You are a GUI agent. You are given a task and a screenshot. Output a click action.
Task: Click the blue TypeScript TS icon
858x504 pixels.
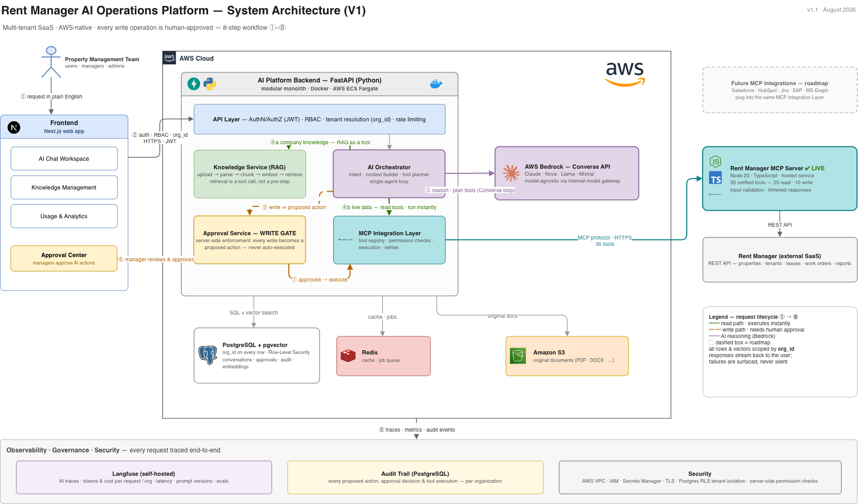[x=715, y=178]
